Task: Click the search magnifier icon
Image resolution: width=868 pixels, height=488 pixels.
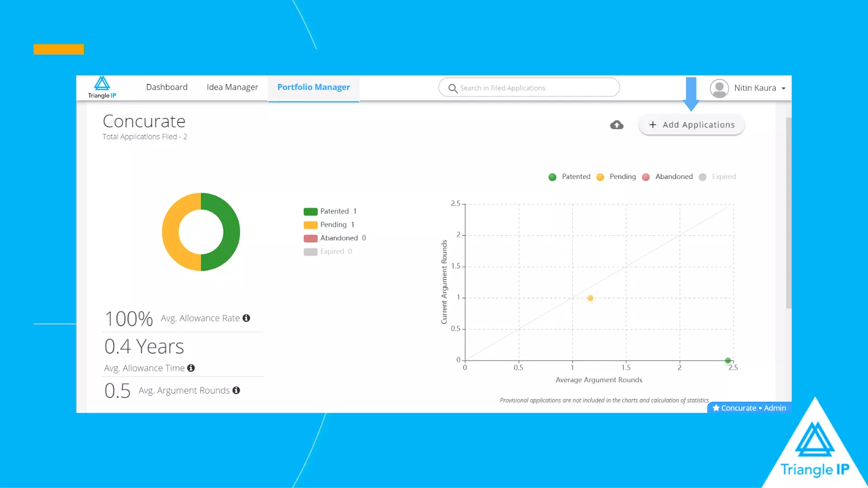Action: [x=453, y=88]
